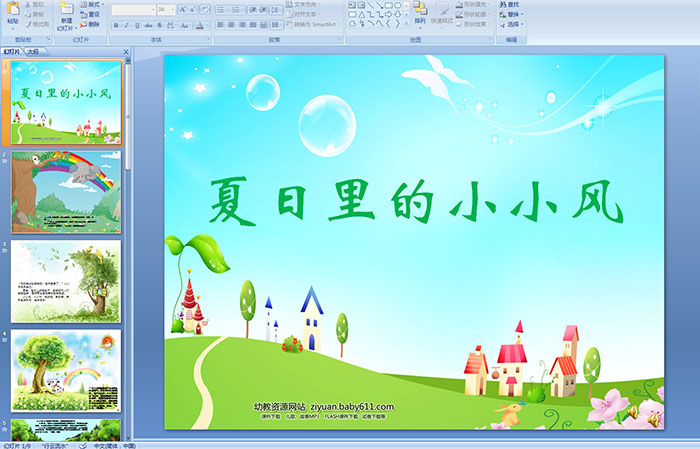Select the right arrow shape in the gallery
This screenshot has width=700, height=449.
click(388, 15)
